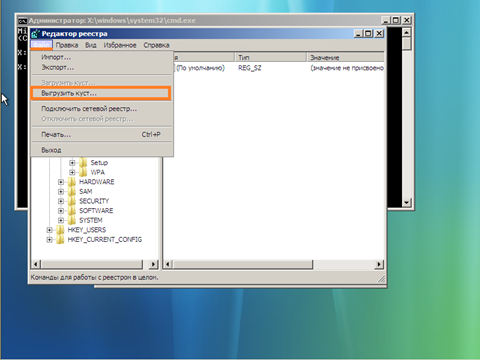This screenshot has width=480, height=360.
Task: Expand the WPA key
Action: pos(72,172)
